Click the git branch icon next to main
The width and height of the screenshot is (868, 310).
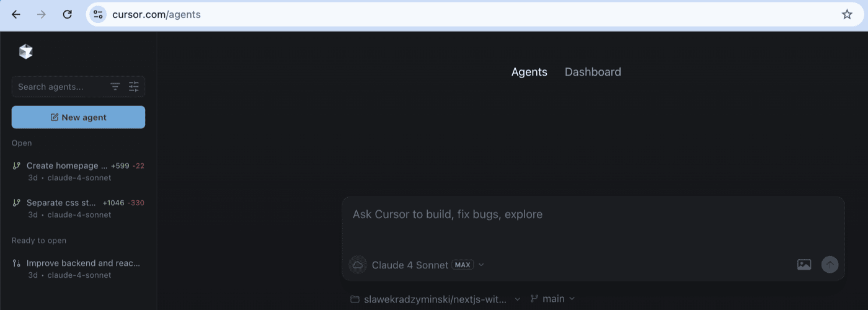click(x=534, y=299)
